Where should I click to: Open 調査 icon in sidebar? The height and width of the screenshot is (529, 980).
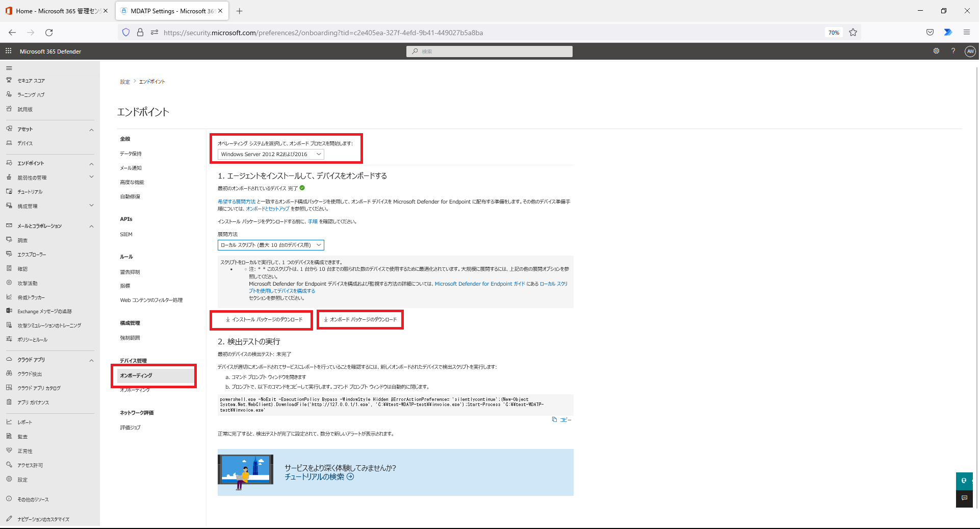pyautogui.click(x=9, y=240)
